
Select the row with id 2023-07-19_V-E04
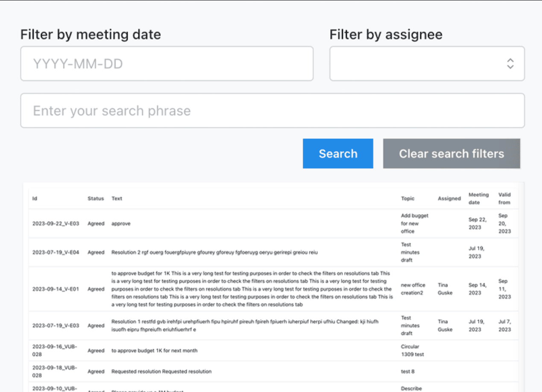pos(56,252)
